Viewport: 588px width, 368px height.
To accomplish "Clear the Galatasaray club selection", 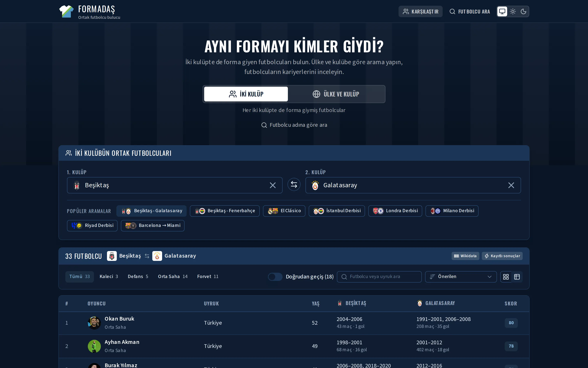I will point(511,185).
